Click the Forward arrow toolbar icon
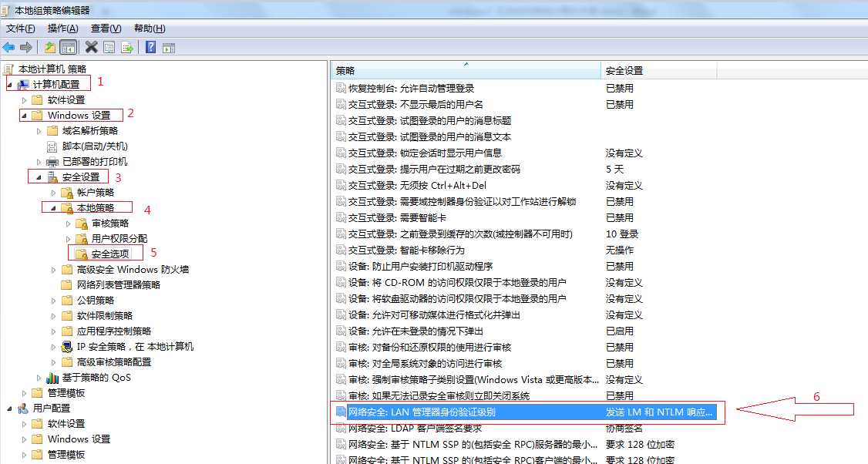Screen dimensions: 868x464 (x=26, y=48)
